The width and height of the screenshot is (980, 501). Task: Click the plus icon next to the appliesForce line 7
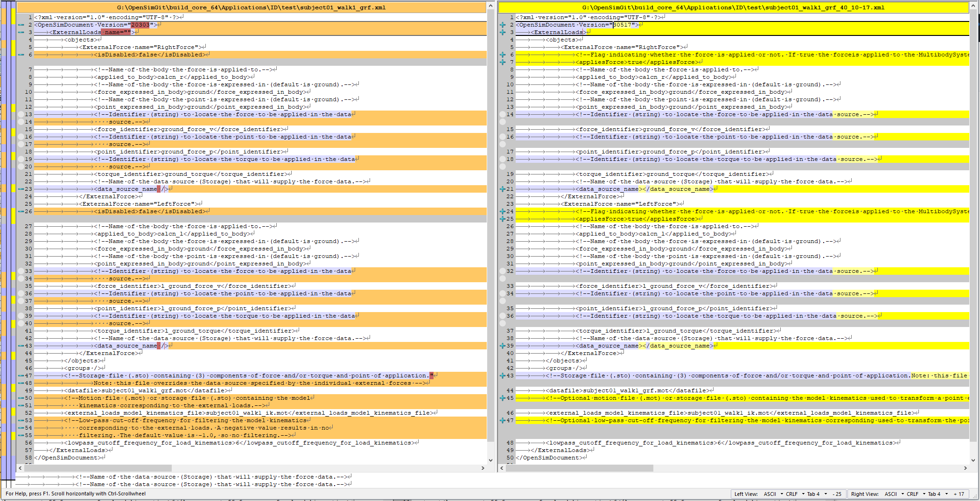coord(503,62)
